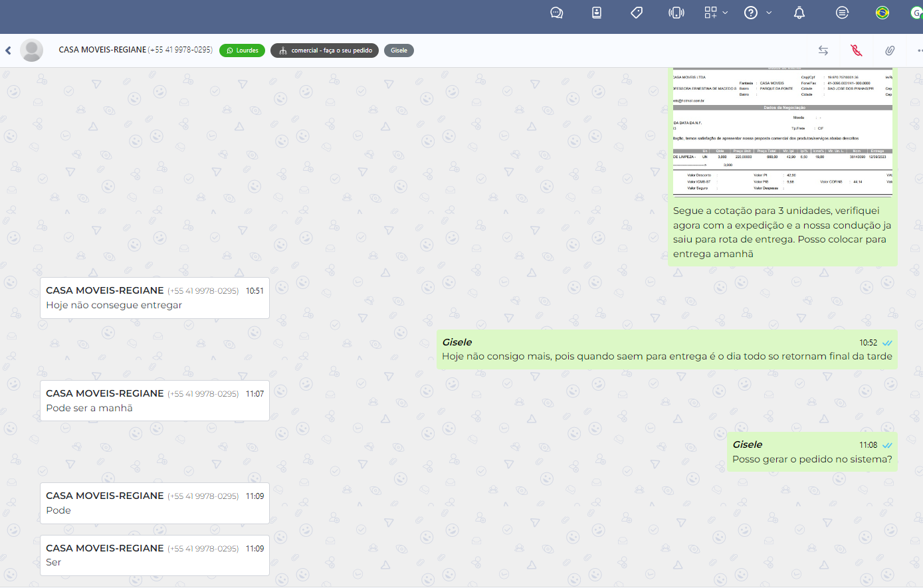Go back using the left chevron arrow
923x588 pixels.
tap(9, 50)
